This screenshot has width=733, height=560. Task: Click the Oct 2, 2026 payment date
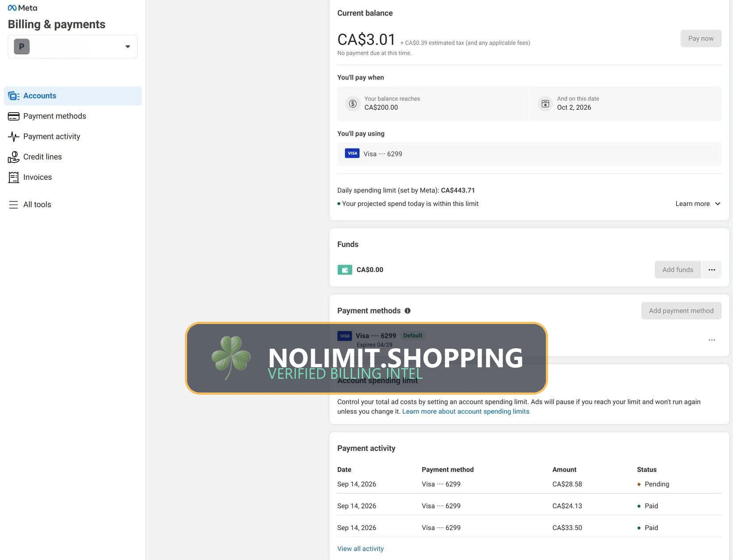point(574,107)
